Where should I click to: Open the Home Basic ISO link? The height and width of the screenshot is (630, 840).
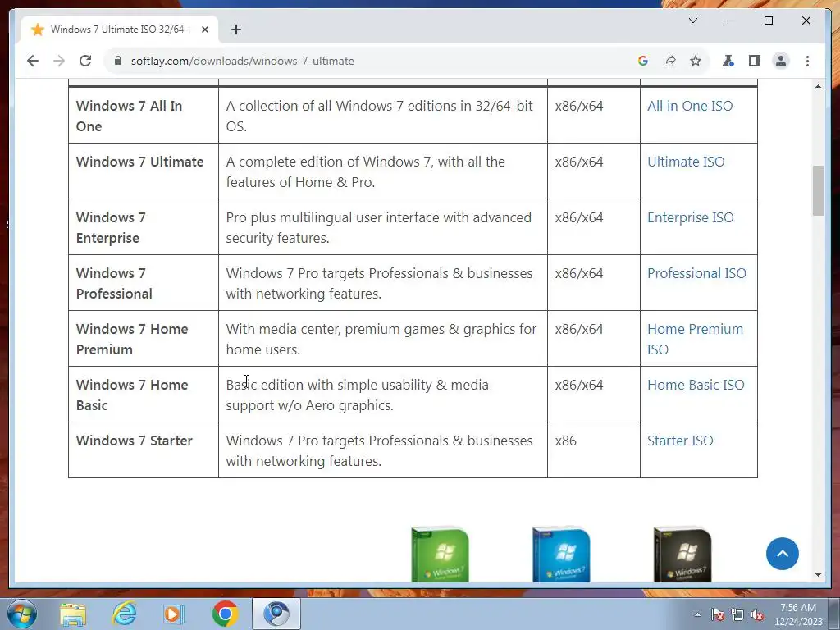(x=696, y=385)
